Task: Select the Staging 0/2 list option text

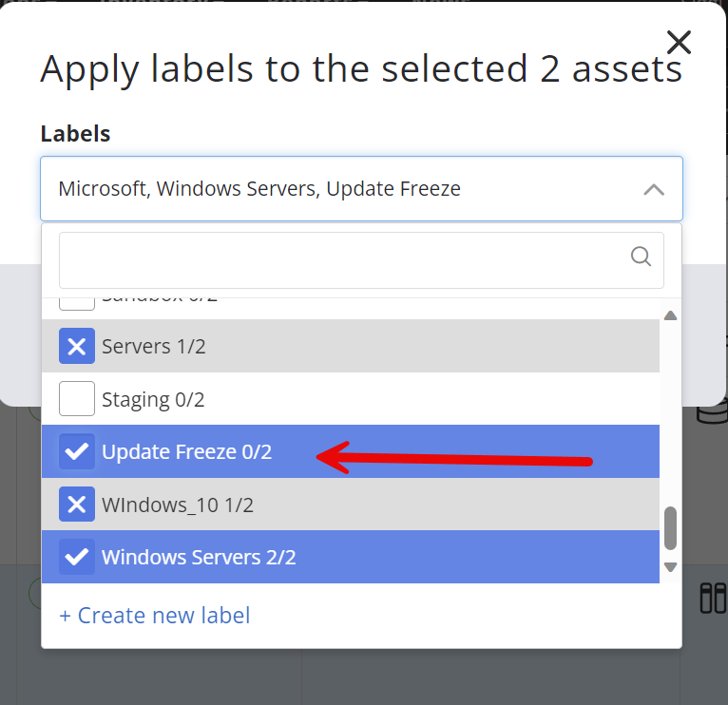Action: (x=153, y=399)
